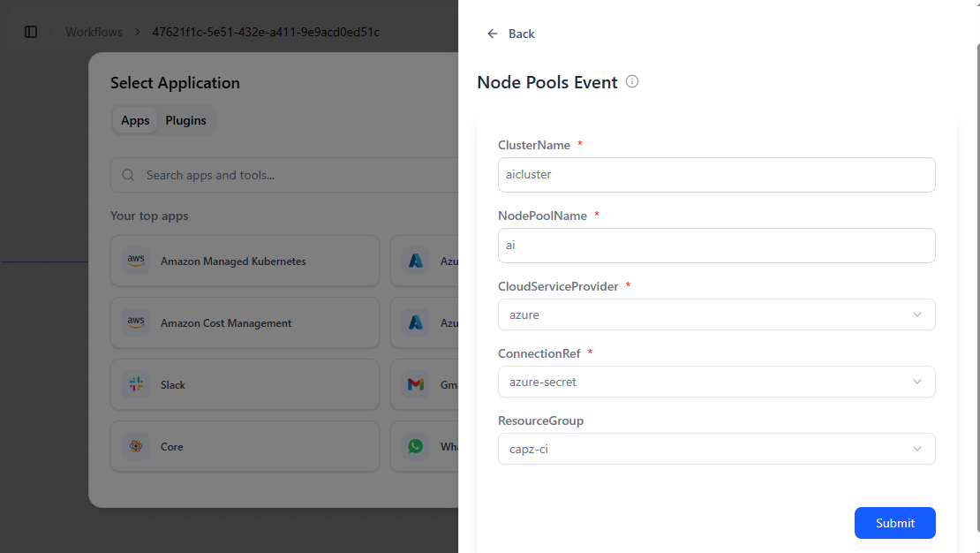Click the search magnifier icon
The image size is (980, 553).
[x=129, y=175]
